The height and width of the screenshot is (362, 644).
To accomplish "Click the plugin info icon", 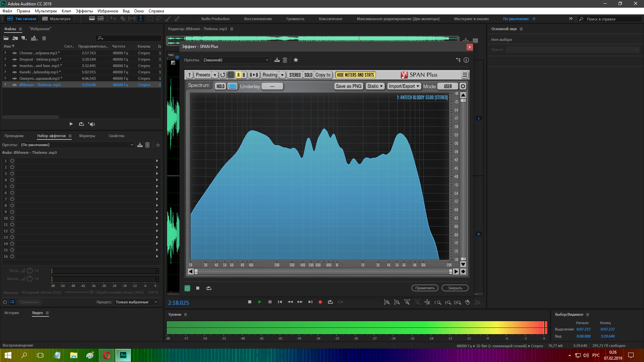I will point(466,60).
